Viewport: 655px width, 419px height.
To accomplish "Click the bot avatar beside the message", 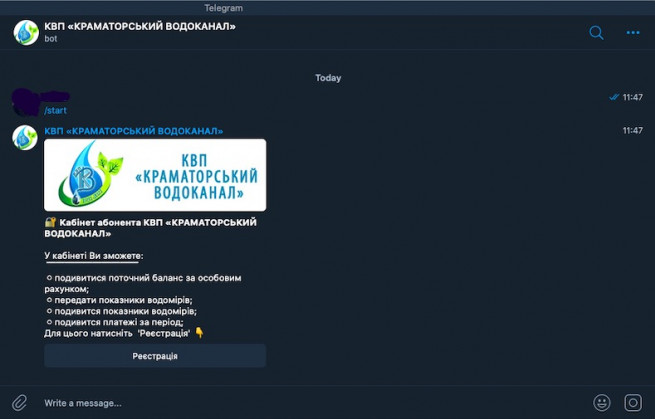I will (25, 137).
